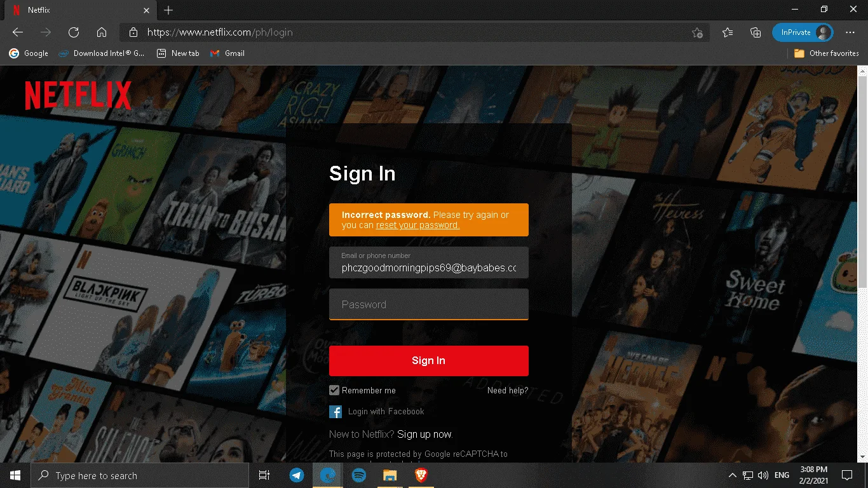
Task: Open the New tab bookmark
Action: point(178,53)
